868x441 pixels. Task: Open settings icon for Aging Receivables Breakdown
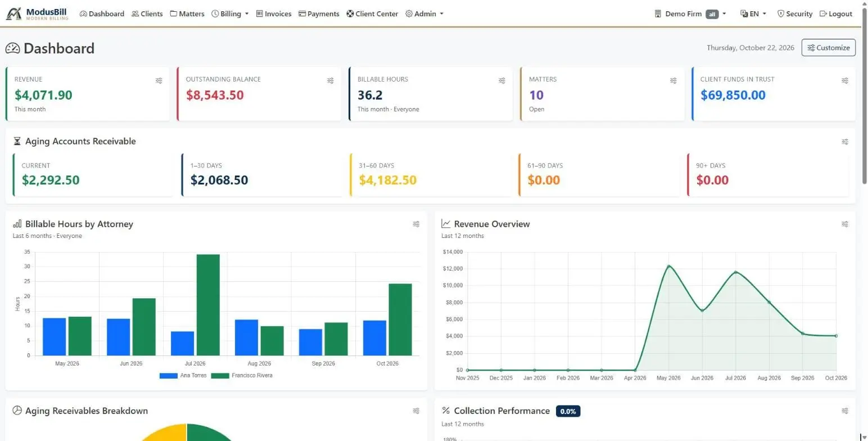tap(416, 411)
